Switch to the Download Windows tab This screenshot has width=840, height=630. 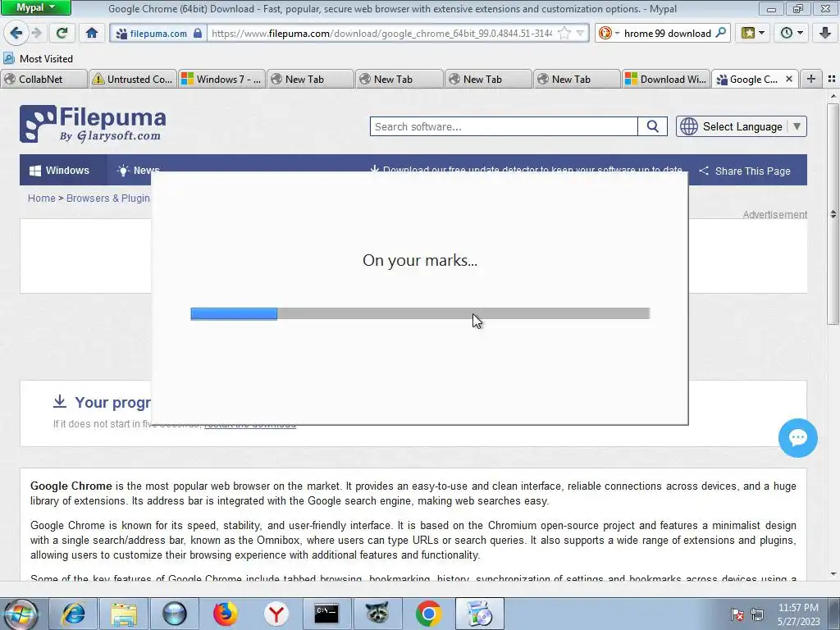tap(666, 80)
